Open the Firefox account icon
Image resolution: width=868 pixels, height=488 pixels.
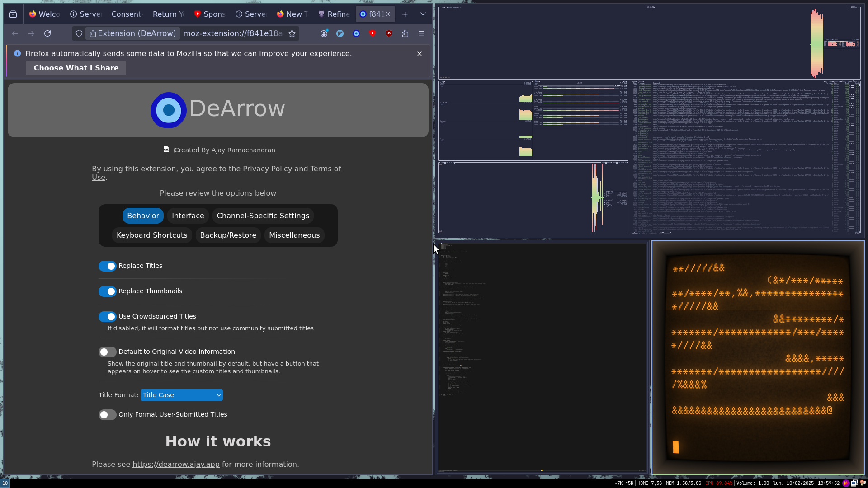pyautogui.click(x=324, y=33)
